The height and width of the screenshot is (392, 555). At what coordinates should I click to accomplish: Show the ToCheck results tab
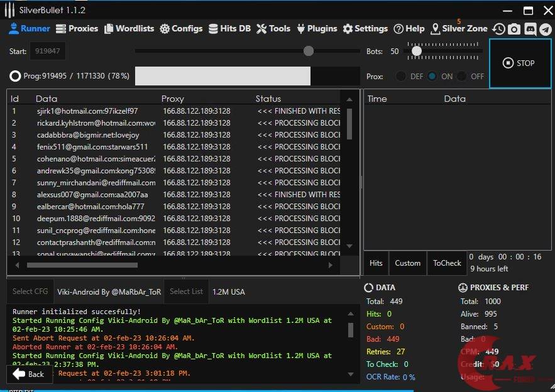[447, 263]
